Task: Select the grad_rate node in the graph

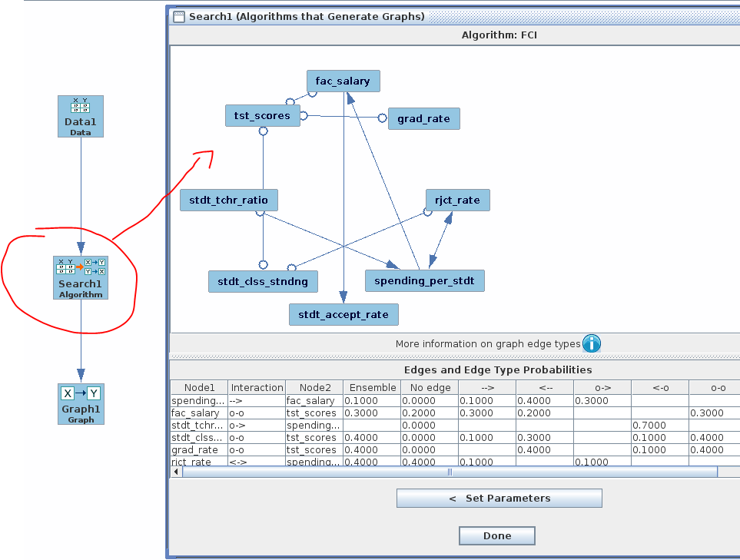Action: [423, 118]
